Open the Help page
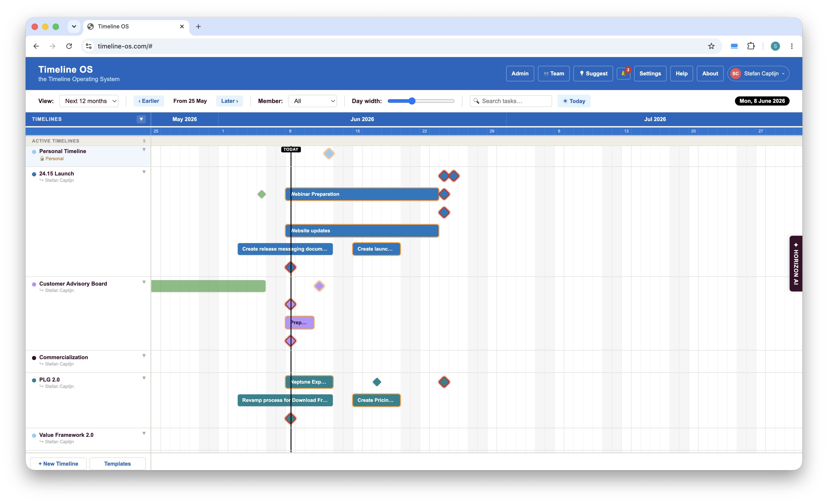The height and width of the screenshot is (504, 828). pos(681,74)
